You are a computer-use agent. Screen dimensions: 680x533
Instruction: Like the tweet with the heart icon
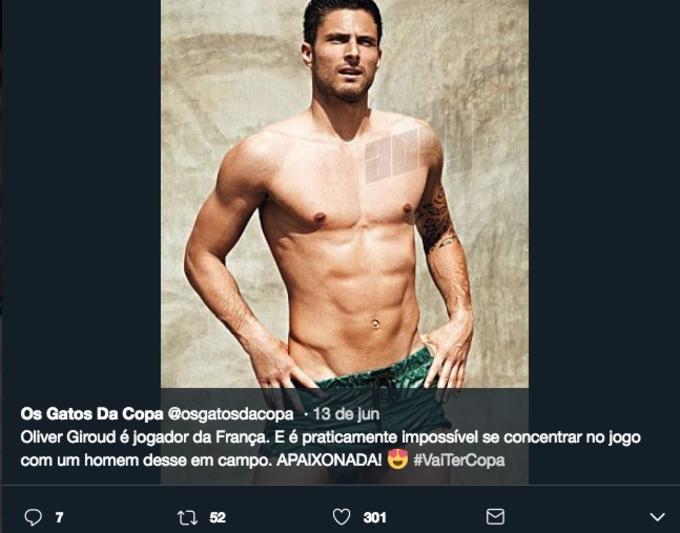pos(341,517)
